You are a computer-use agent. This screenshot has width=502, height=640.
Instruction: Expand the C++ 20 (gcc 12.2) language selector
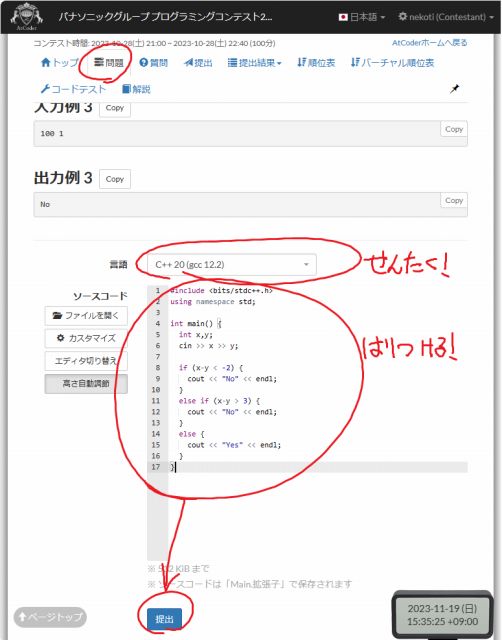pos(232,264)
